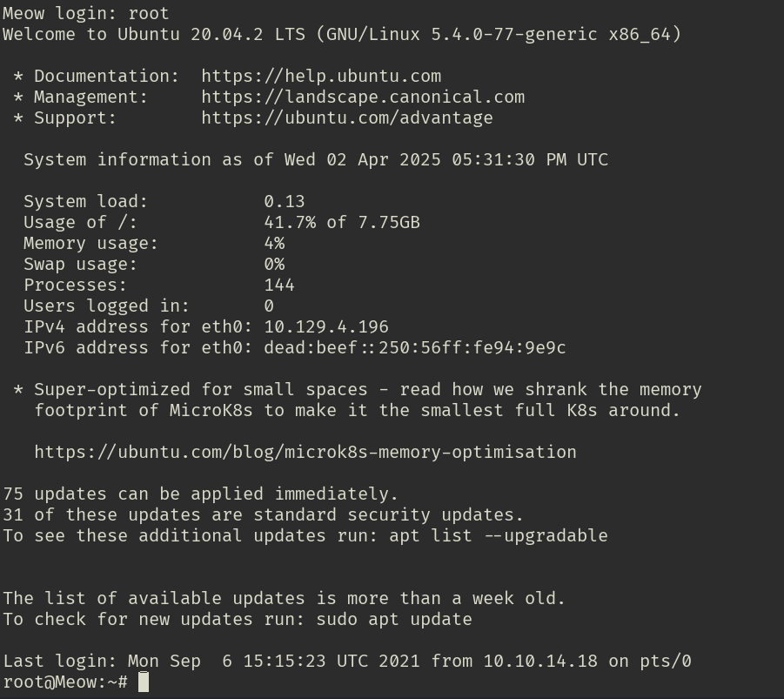Click the terminal cursor block at the prompt
The height and width of the screenshot is (699, 784).
(144, 682)
